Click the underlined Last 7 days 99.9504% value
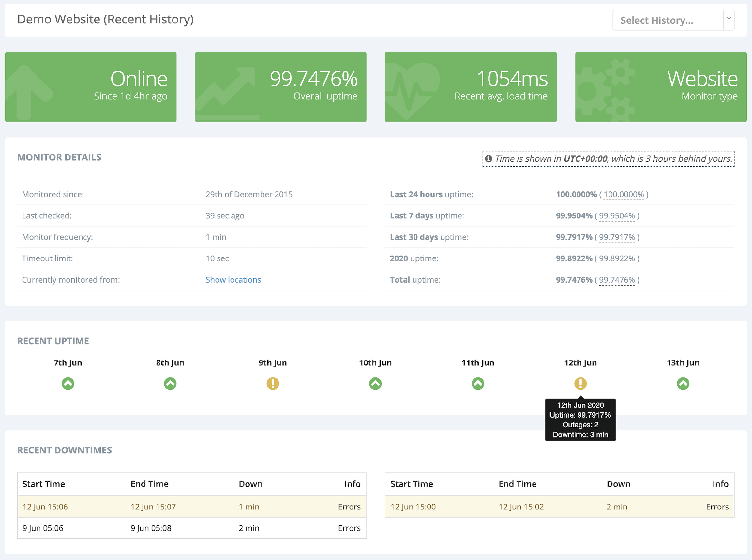 (617, 216)
